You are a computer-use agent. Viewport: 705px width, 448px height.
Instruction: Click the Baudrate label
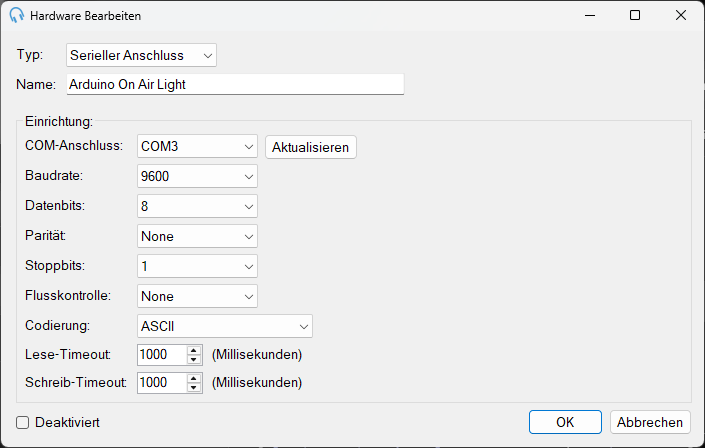[54, 175]
